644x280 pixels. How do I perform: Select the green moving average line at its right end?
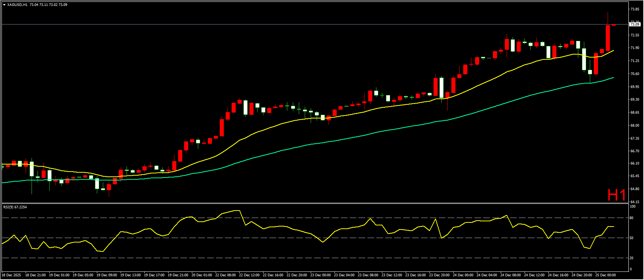click(612, 78)
